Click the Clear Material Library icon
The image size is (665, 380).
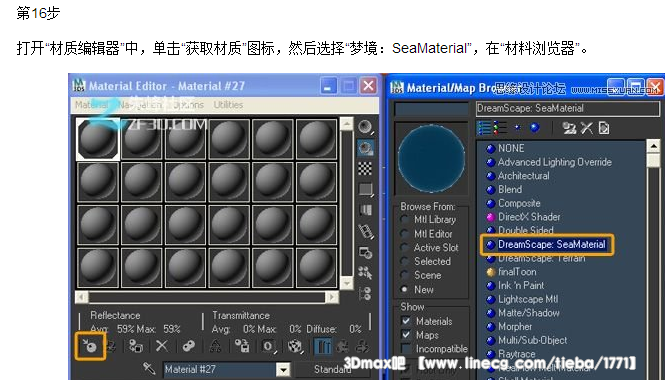604,128
